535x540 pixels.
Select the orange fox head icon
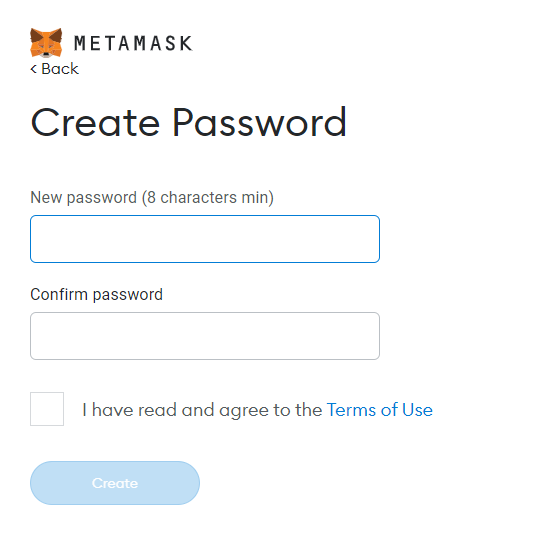pyautogui.click(x=46, y=43)
